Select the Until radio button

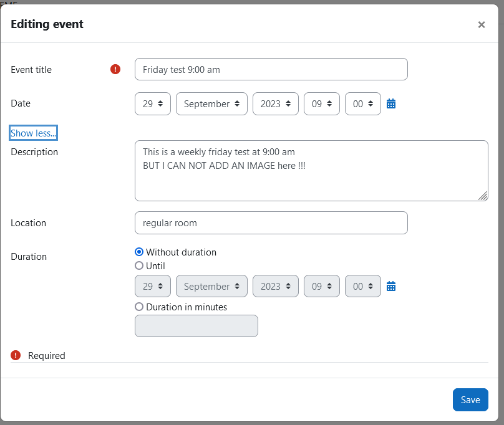pyautogui.click(x=139, y=265)
